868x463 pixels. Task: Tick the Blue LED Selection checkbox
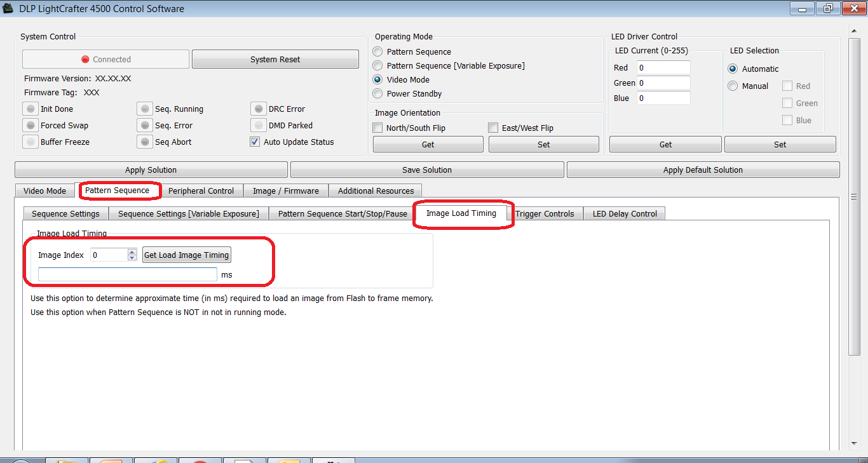click(x=787, y=120)
